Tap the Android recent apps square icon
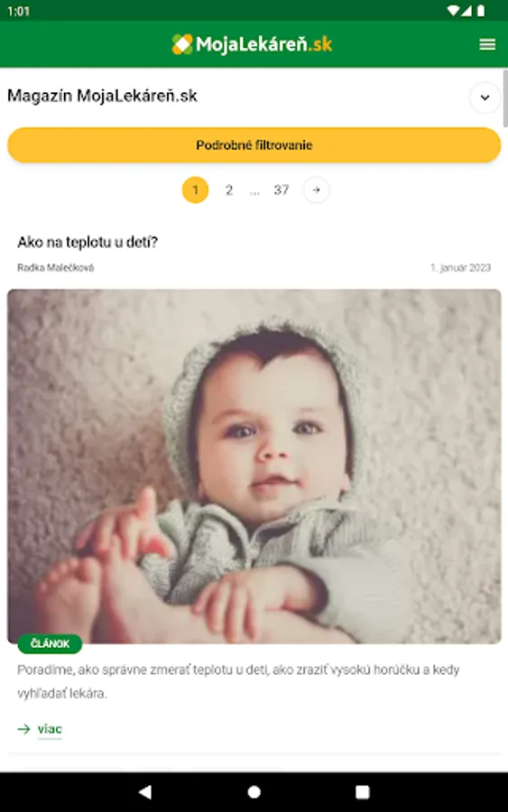Image resolution: width=508 pixels, height=812 pixels. pyautogui.click(x=363, y=792)
